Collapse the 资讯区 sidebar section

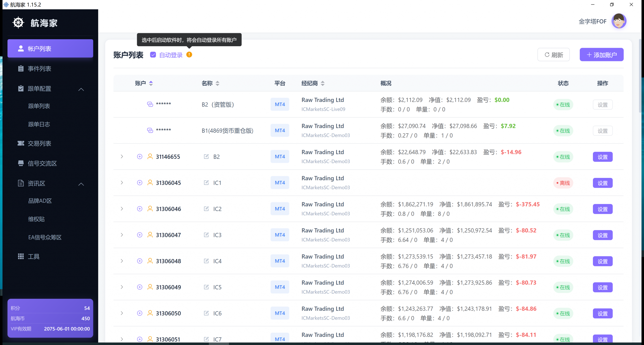click(81, 184)
